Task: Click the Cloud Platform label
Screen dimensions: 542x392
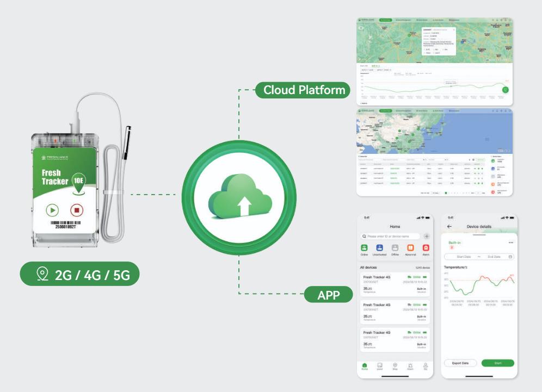Action: click(303, 90)
